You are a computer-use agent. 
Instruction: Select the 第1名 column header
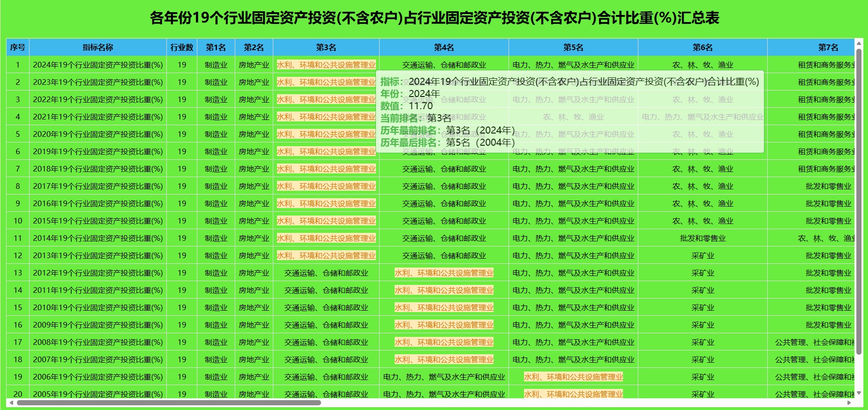[216, 47]
